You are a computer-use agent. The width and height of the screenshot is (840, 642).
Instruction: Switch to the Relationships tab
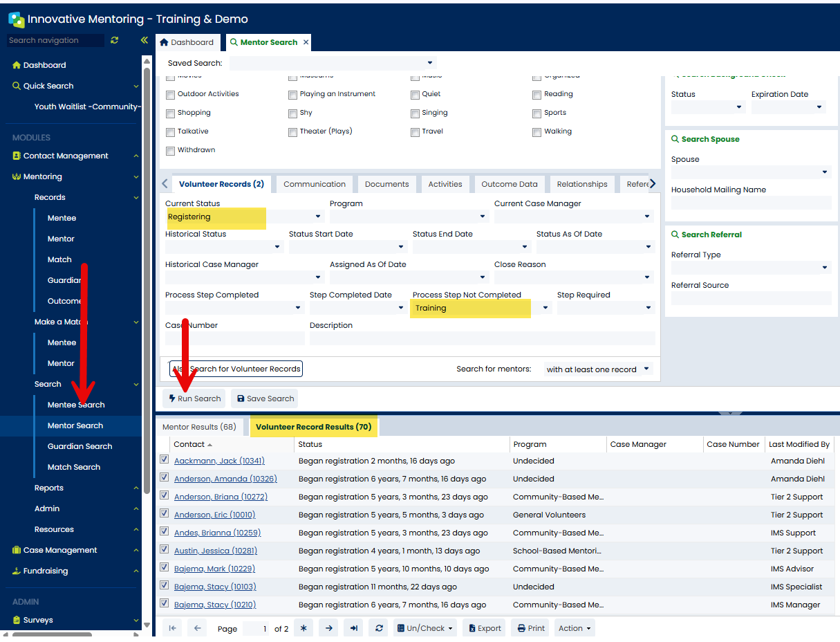(582, 184)
